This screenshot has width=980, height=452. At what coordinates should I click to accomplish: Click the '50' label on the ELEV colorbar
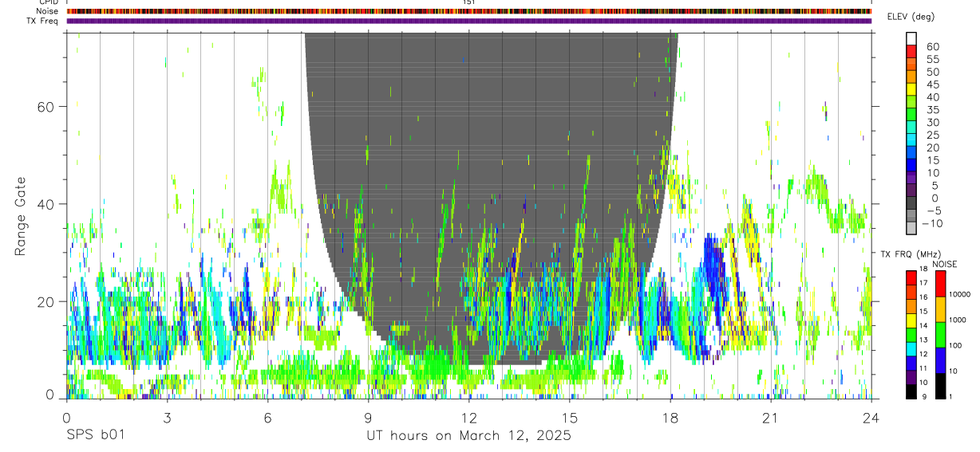click(x=932, y=73)
